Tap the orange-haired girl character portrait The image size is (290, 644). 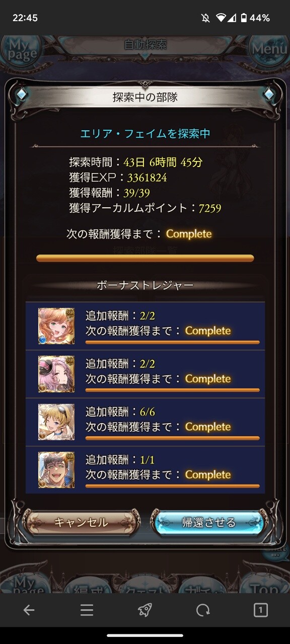[x=56, y=326]
